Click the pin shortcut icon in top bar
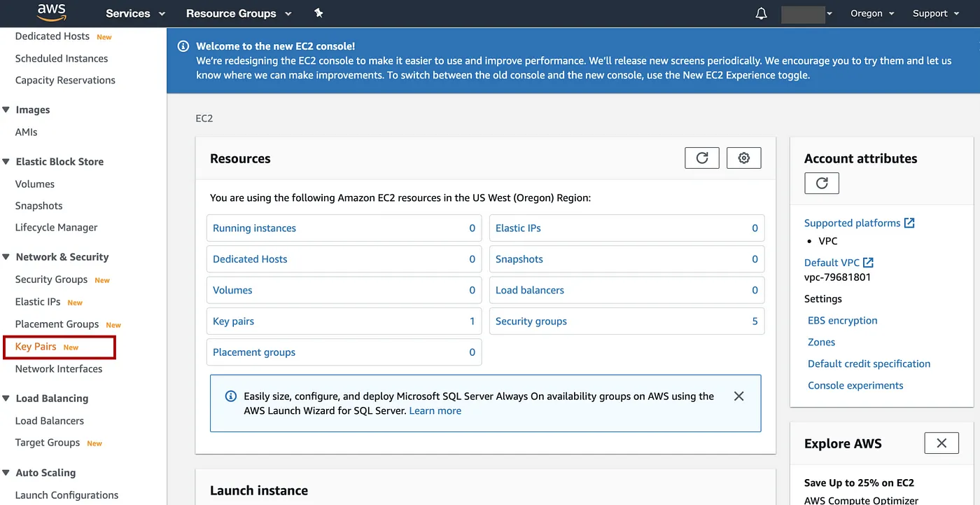Screen dimensions: 980x505 tap(318, 13)
